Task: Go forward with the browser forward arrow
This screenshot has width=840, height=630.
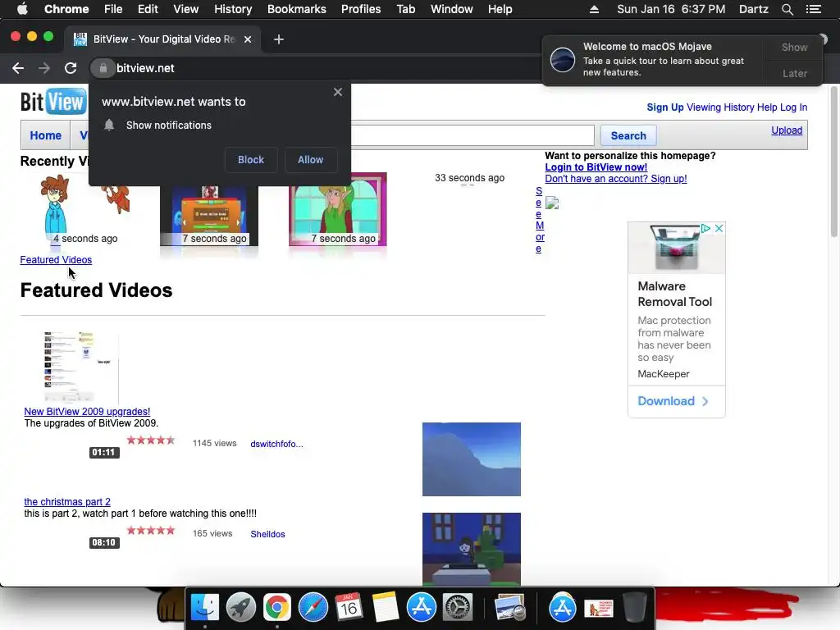Action: coord(44,68)
